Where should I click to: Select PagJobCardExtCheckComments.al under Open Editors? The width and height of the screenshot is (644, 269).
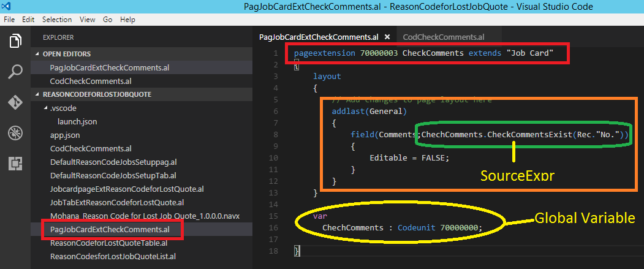point(110,67)
